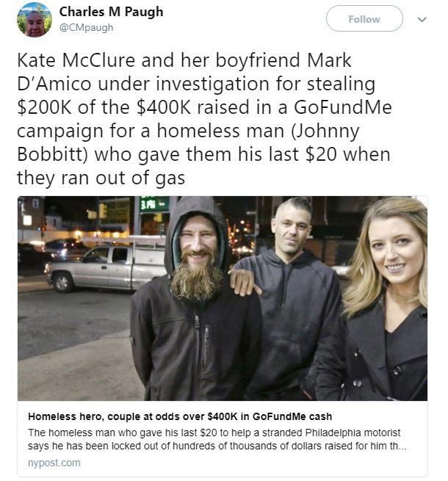Open the headline 'Homeless hero, couple at odds'
The width and height of the screenshot is (448, 481).
pos(180,416)
